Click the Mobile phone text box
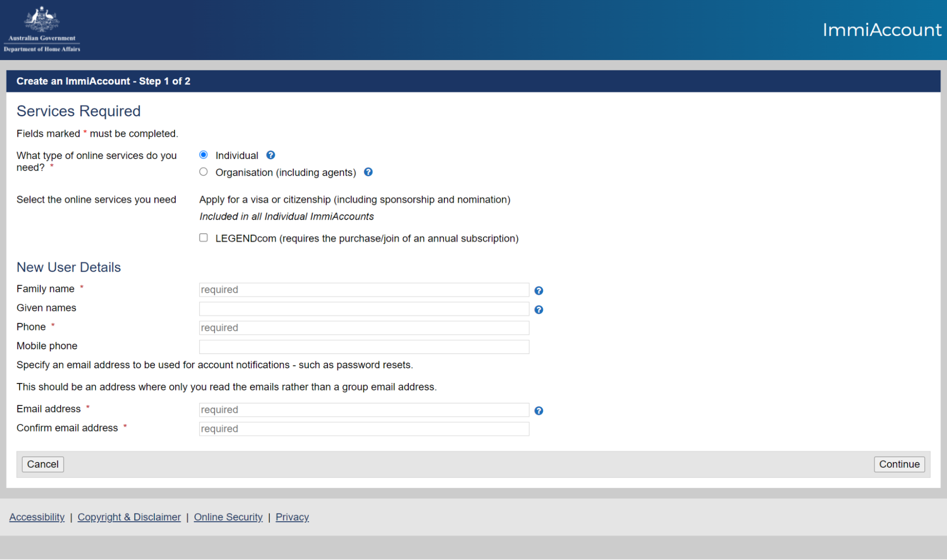This screenshot has width=947, height=560. point(364,347)
